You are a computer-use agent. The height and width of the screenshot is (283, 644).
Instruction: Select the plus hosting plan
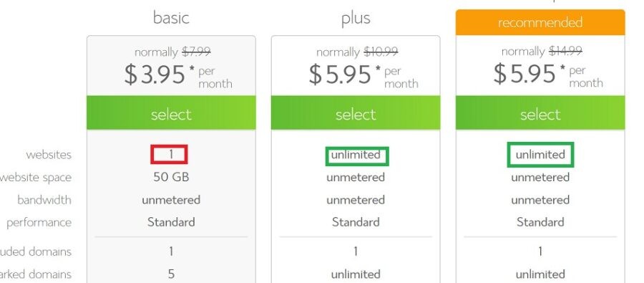coord(355,113)
